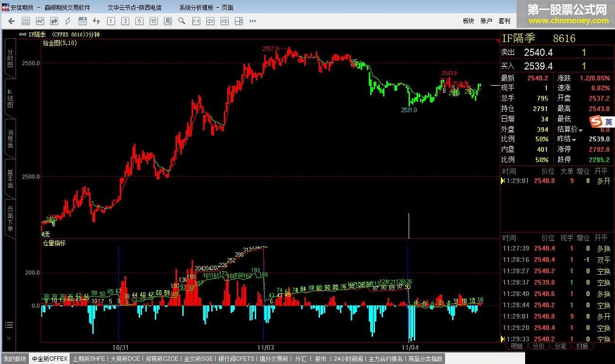
Task: Open the quote list table icon
Action: coord(26,21)
